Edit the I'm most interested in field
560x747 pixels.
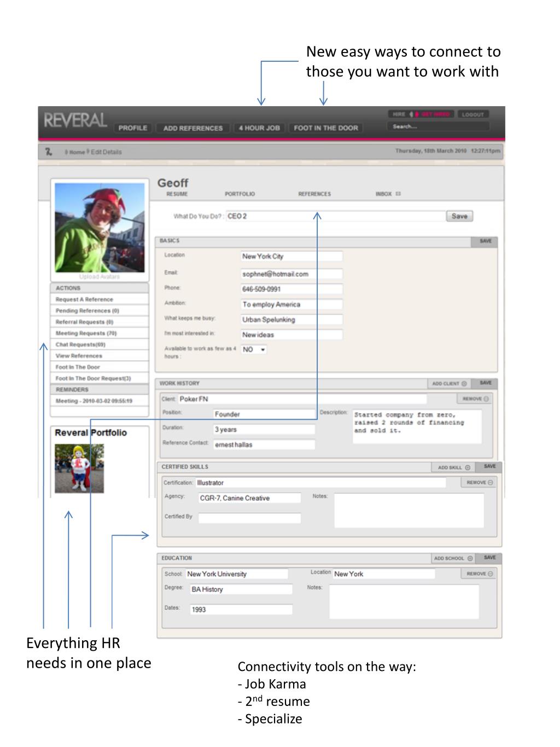click(291, 335)
